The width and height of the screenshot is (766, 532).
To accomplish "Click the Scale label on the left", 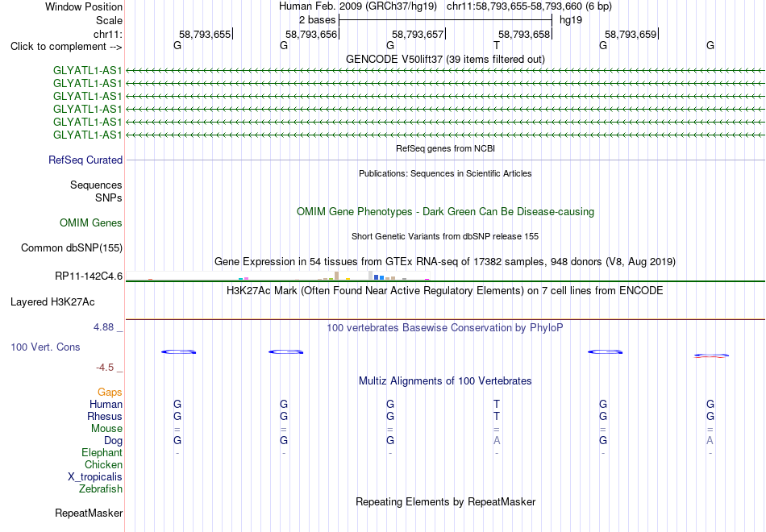I will 110,20.
